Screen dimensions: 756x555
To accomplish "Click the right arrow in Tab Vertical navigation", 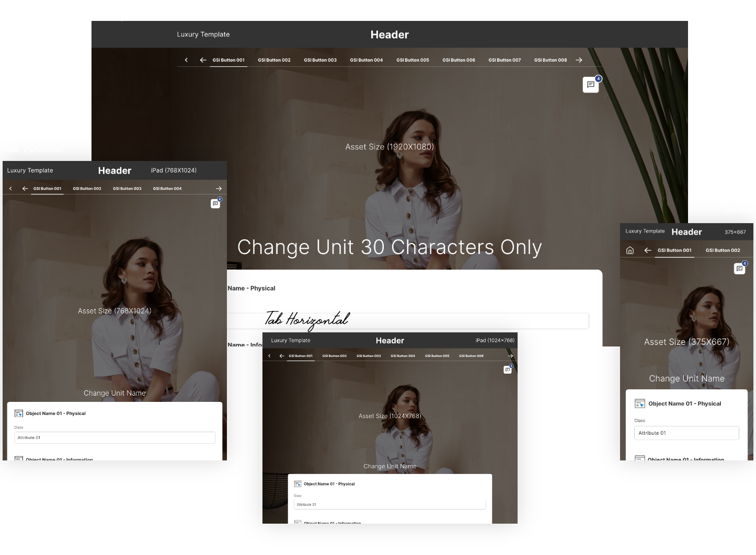I will click(219, 189).
